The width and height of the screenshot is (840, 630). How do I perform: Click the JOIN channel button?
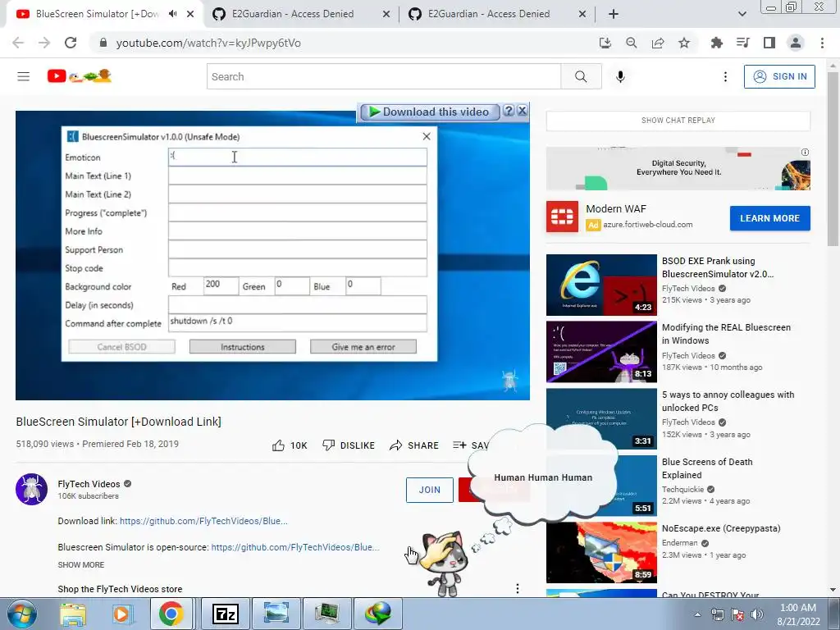(x=430, y=490)
